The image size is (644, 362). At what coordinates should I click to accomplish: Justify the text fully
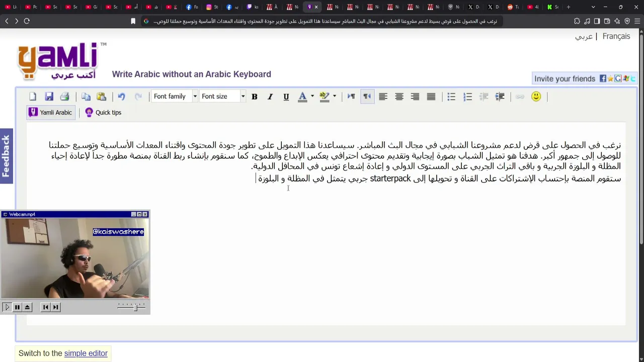pos(431,97)
